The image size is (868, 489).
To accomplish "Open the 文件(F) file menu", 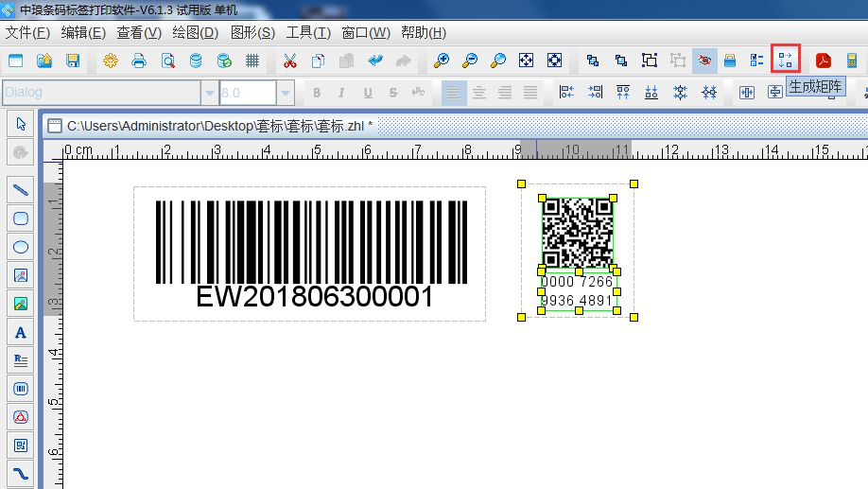I will click(x=27, y=32).
